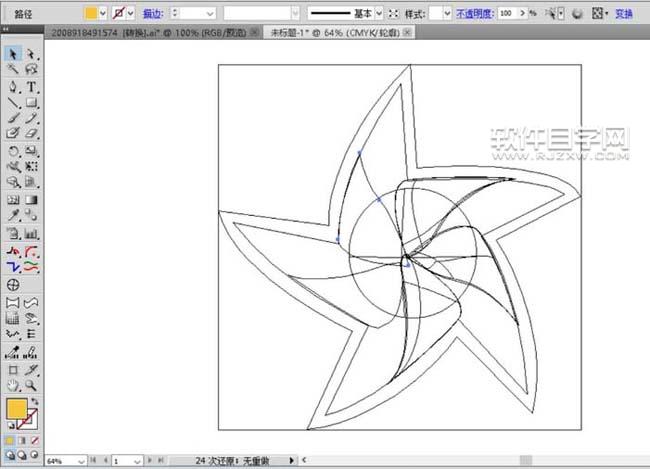
Task: Select the Hand pan tool
Action: [13, 384]
